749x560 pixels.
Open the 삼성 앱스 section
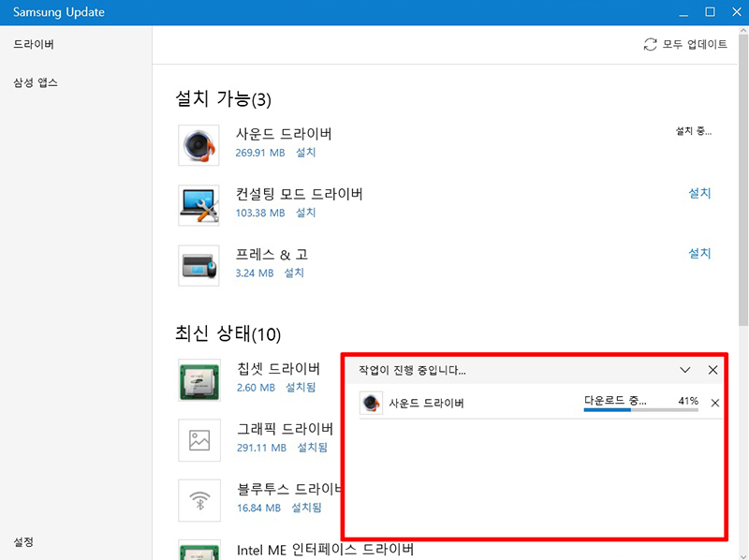tap(36, 82)
